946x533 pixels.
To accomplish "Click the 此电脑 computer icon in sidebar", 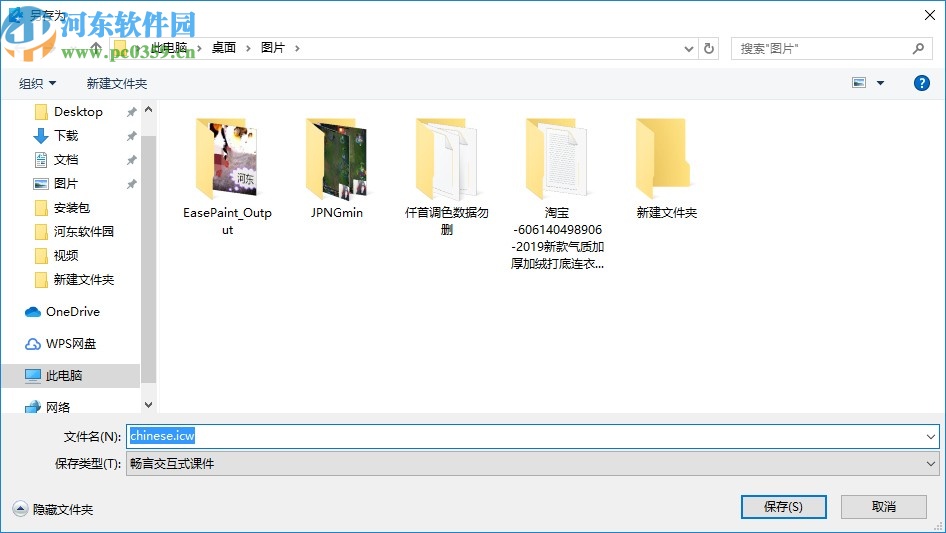I will [x=33, y=375].
